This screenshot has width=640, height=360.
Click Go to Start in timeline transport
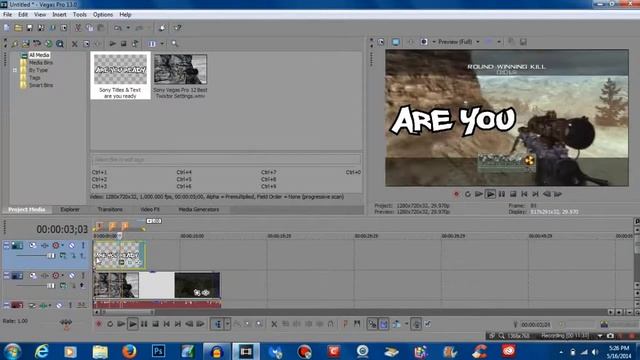[167, 324]
